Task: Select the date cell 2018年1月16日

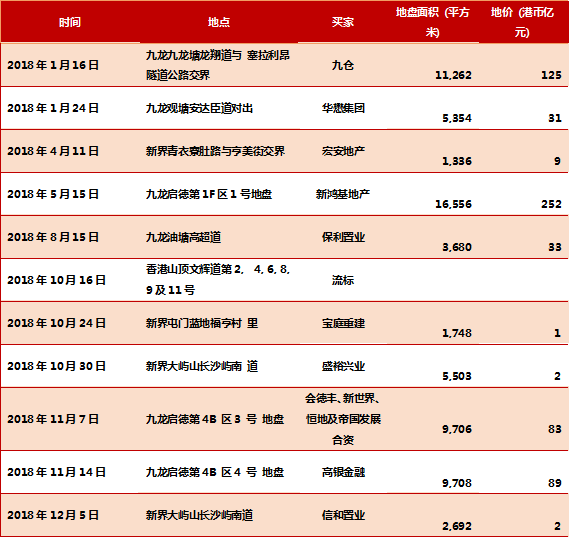Action: point(53,65)
